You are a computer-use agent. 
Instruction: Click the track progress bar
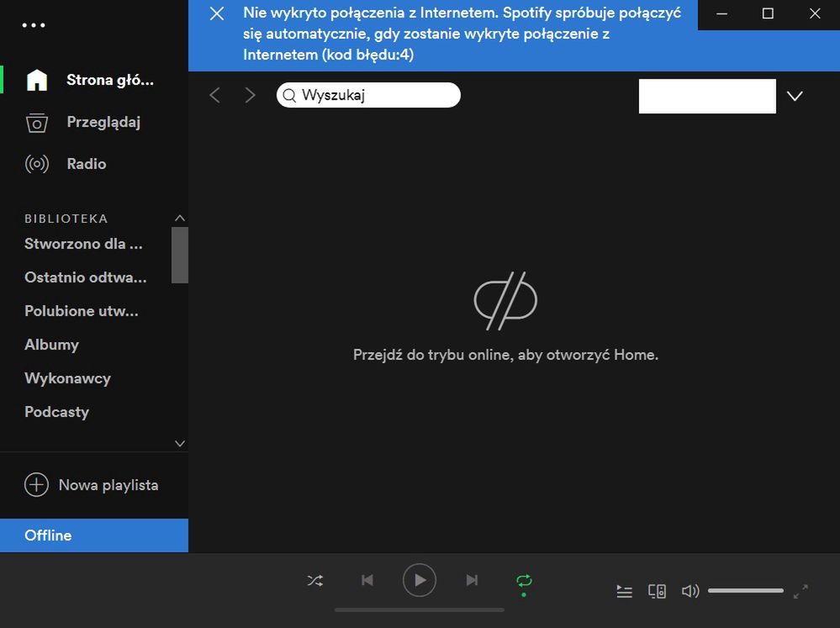pos(420,610)
